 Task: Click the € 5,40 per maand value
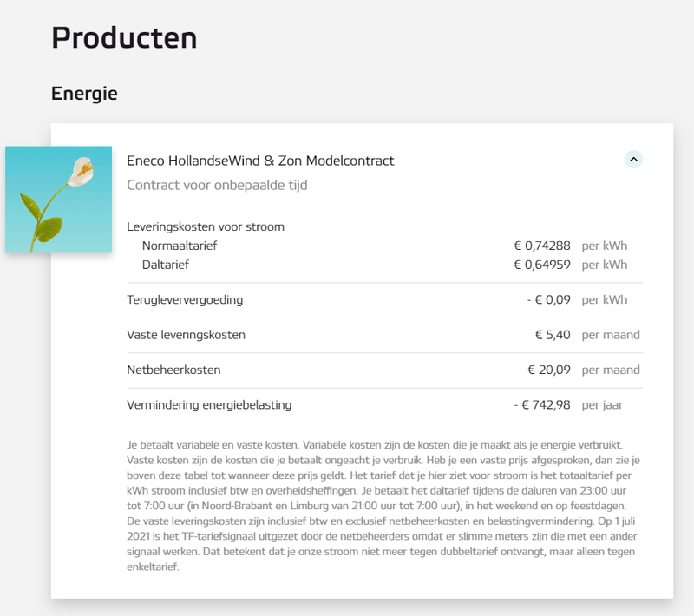tap(553, 335)
